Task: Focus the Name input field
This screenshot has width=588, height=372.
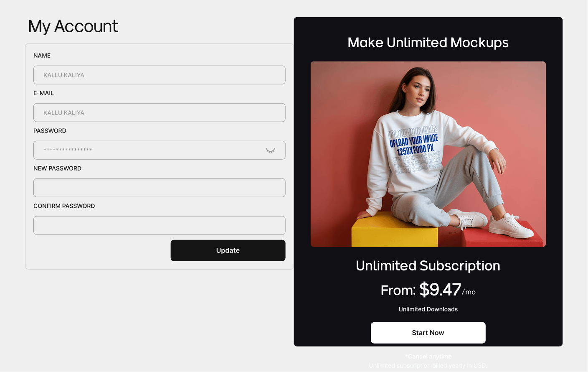Action: (x=160, y=75)
